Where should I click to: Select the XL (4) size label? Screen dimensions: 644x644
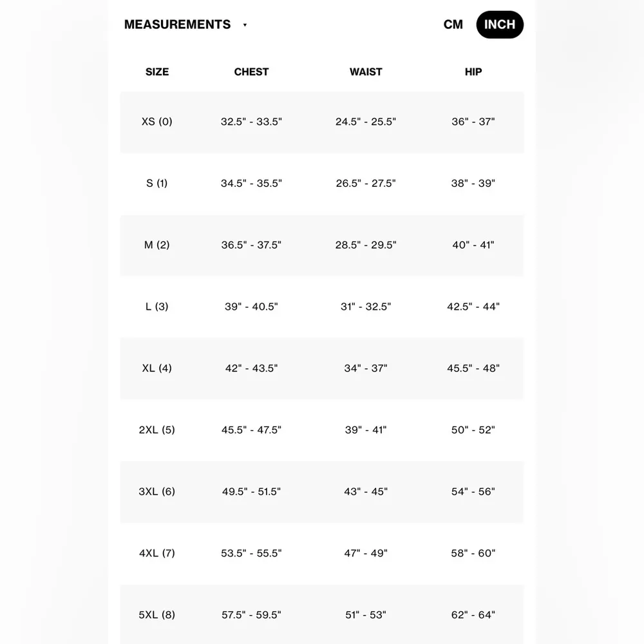[x=157, y=368]
